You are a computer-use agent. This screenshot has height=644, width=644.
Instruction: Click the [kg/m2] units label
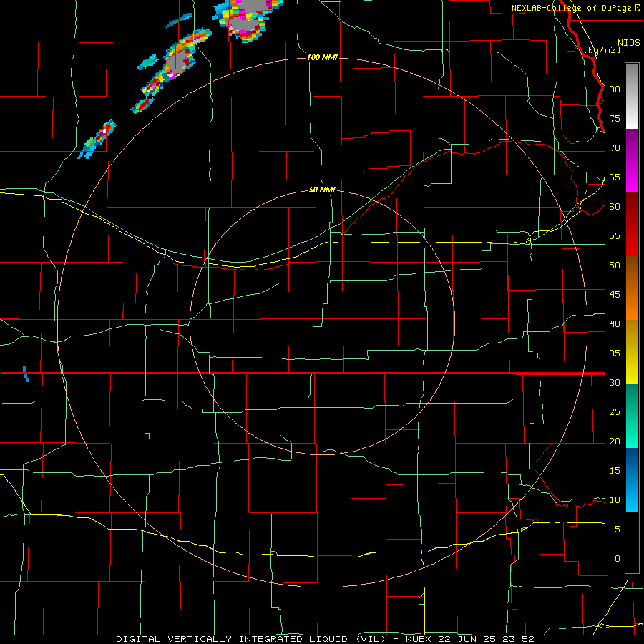[x=602, y=50]
